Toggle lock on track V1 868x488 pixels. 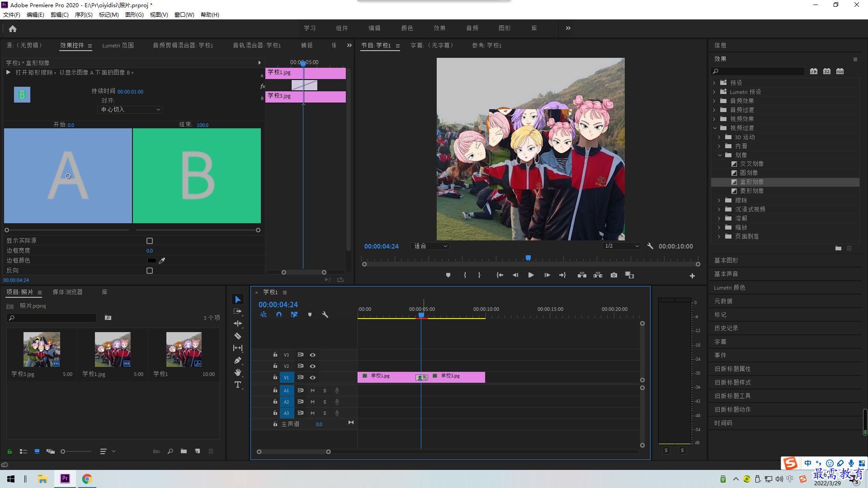[x=275, y=377]
